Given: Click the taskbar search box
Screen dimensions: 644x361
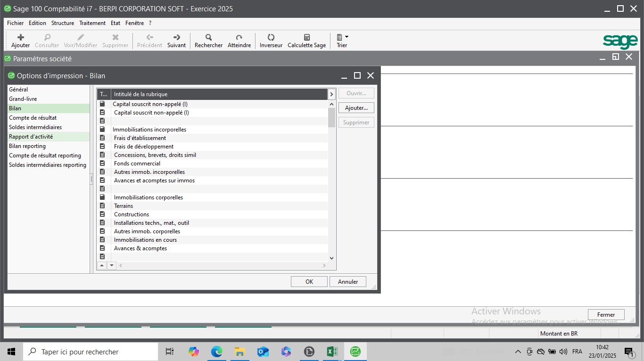Looking at the screenshot, I should (x=91, y=352).
